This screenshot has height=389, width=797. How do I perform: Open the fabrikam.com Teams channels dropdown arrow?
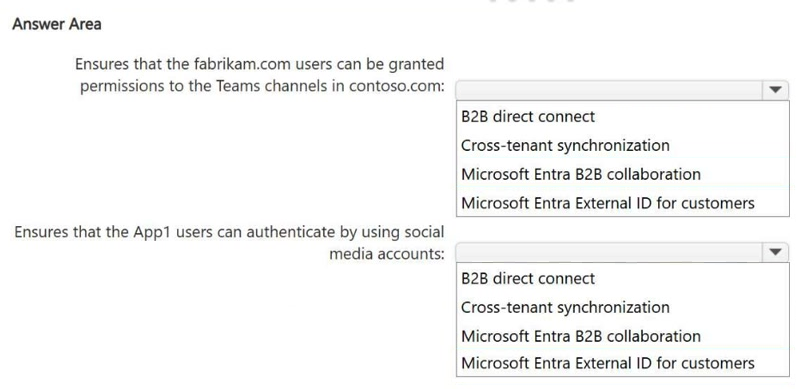pos(775,90)
